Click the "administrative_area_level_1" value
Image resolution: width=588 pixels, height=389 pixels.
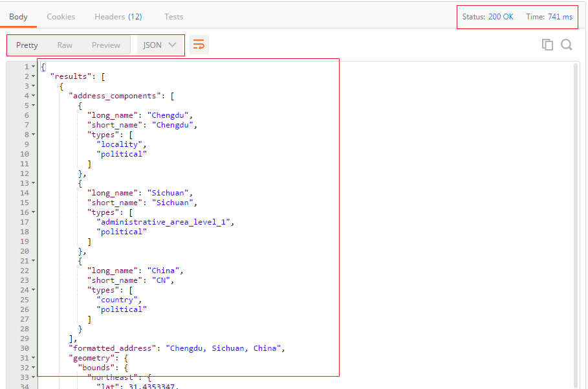tap(163, 222)
